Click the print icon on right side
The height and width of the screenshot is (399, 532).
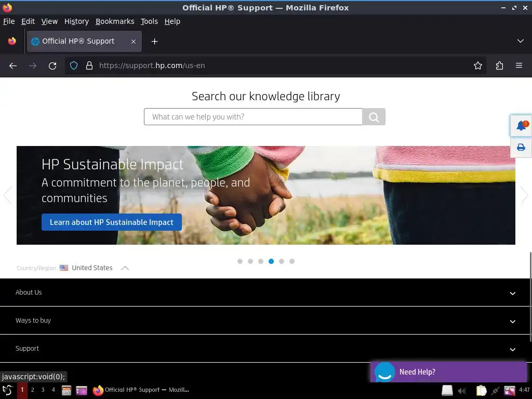tap(521, 147)
